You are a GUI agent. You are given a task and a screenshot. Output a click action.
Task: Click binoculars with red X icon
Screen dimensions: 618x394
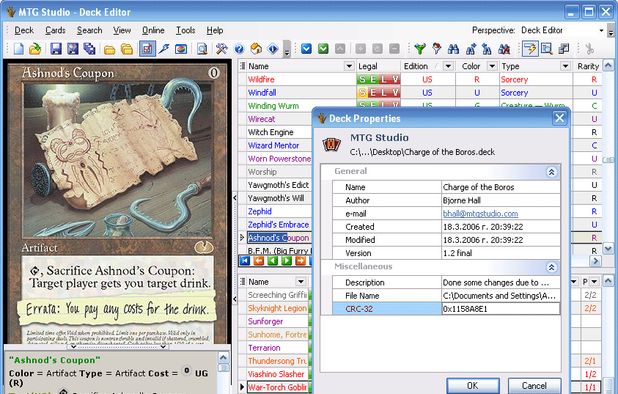504,49
